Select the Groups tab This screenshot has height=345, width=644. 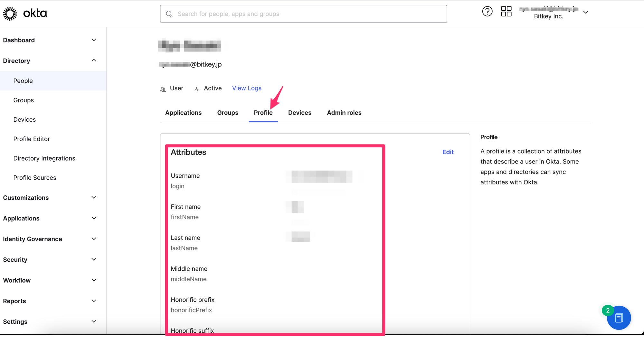(228, 113)
